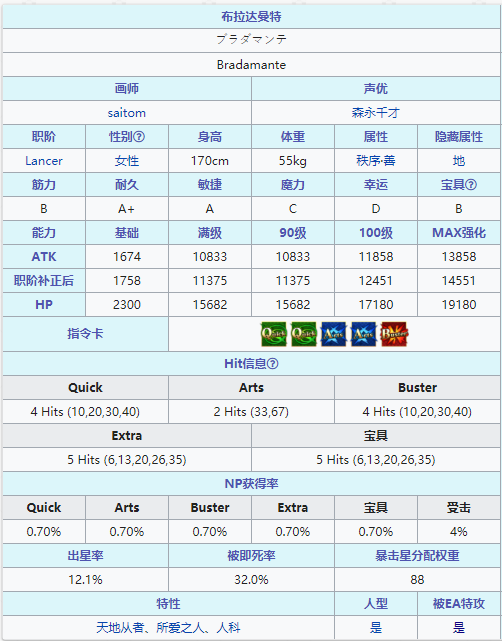Click the 职阶 column header
The image size is (502, 641).
click(x=44, y=137)
